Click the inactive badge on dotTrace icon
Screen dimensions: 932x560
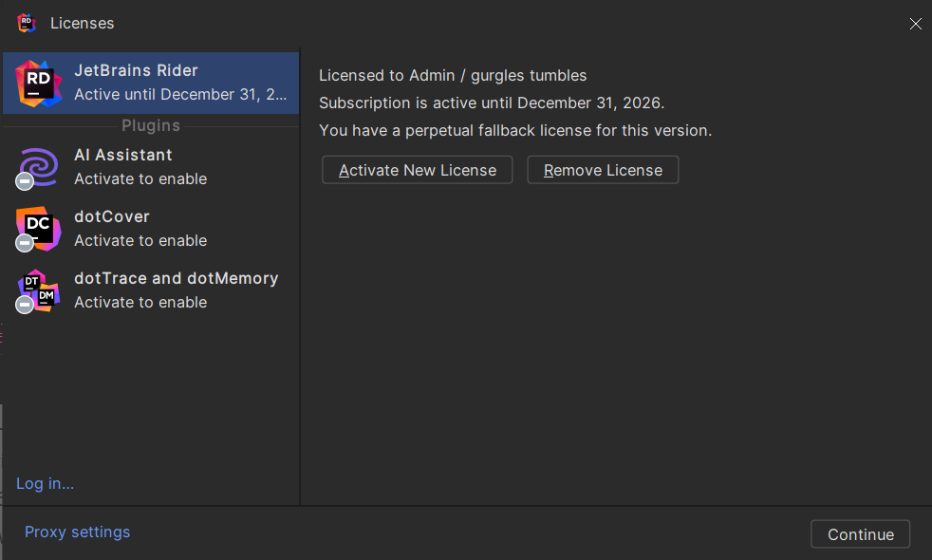click(x=25, y=305)
